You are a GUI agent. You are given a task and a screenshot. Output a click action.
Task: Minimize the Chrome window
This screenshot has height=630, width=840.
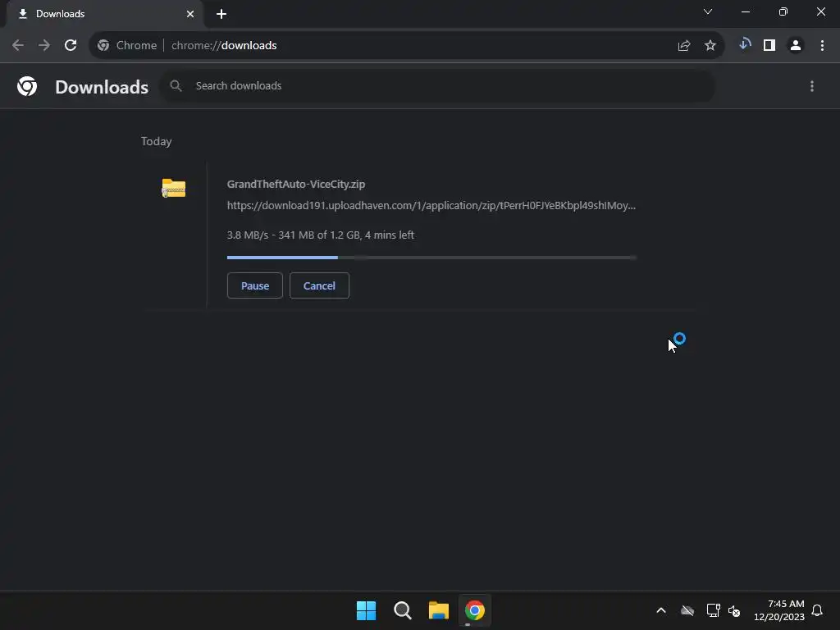[x=746, y=11]
